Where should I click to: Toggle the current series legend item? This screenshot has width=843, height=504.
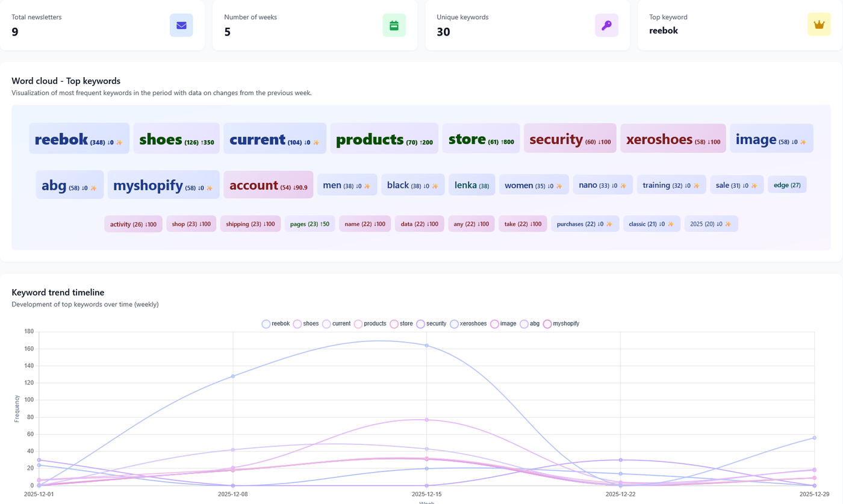point(337,324)
